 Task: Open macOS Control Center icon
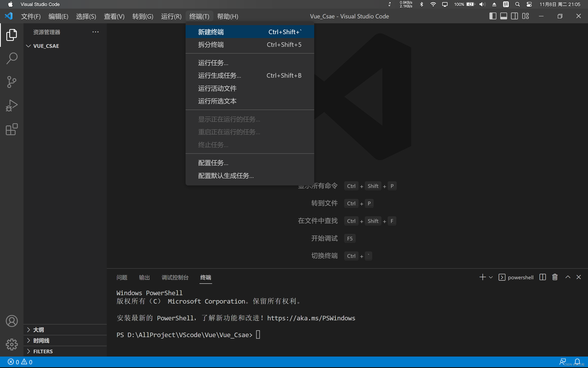(x=529, y=4)
